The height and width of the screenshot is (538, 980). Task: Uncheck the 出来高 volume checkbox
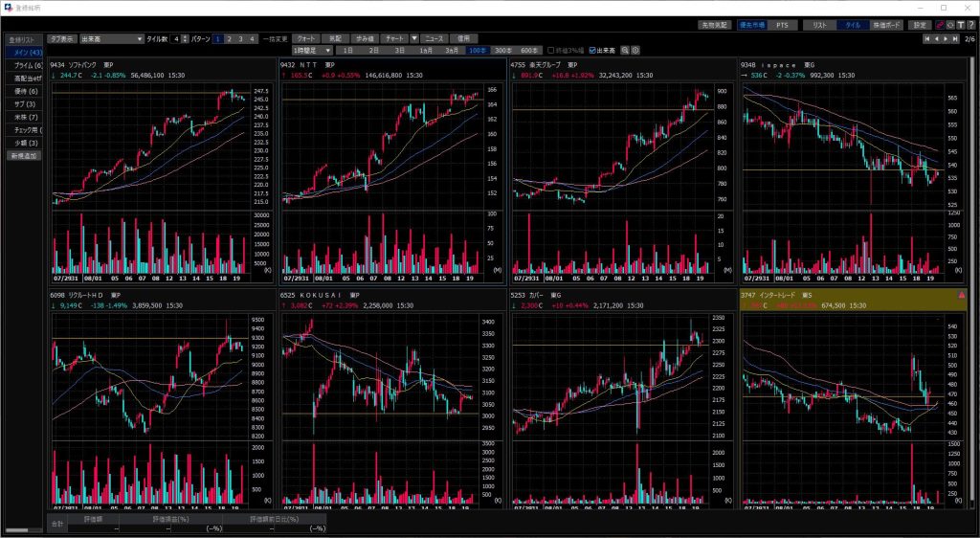[x=593, y=50]
